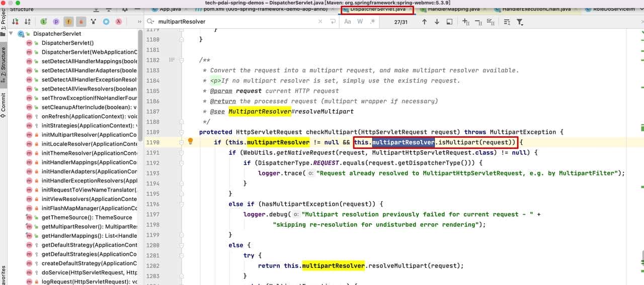Go to the previous search occurrence
This screenshot has height=285, width=644.
tap(424, 22)
